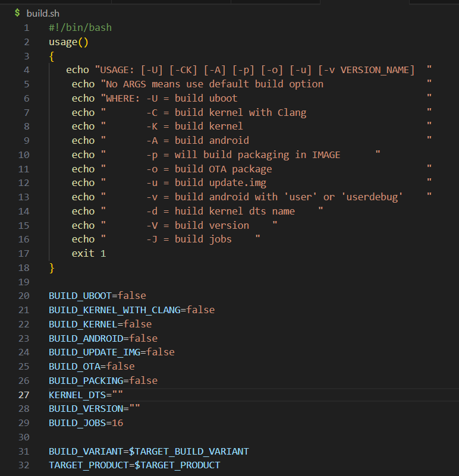Click the USAGE echo string on line 4

pyautogui.click(x=263, y=70)
